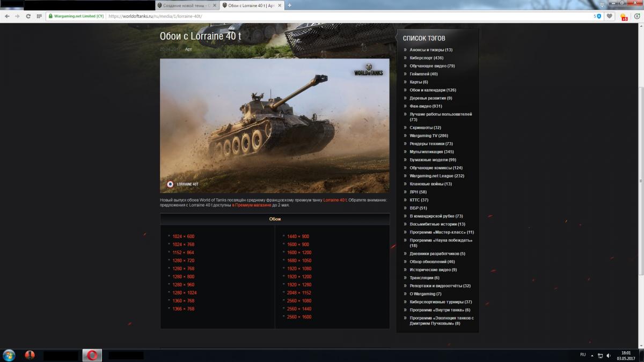
Task: Open tag Wargaming.net League (232)
Action: tap(437, 176)
